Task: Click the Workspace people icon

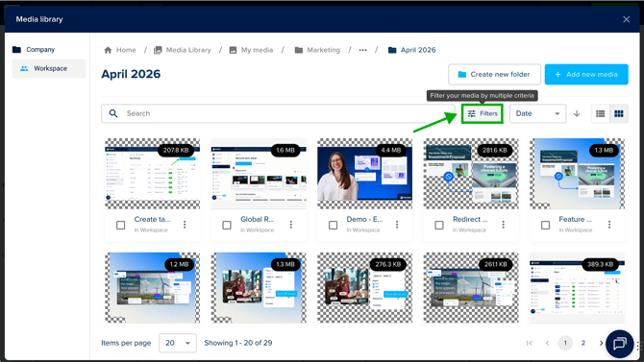Action: coord(24,68)
